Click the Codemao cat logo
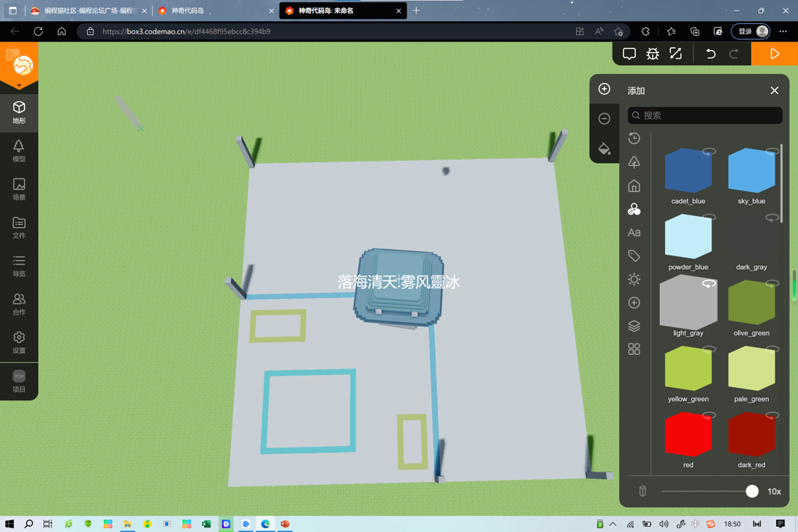Screen dimensions: 798x532 (22, 65)
